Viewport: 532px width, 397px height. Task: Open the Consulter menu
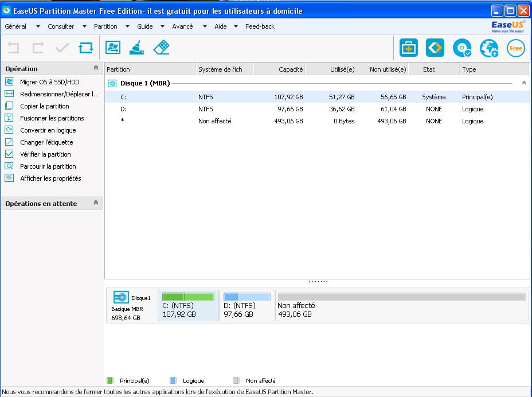pos(61,26)
